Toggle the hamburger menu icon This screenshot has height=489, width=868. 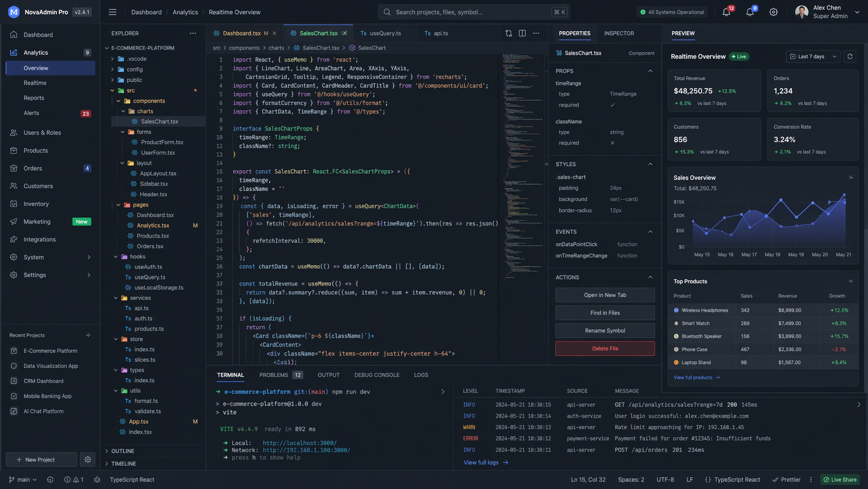coord(112,12)
